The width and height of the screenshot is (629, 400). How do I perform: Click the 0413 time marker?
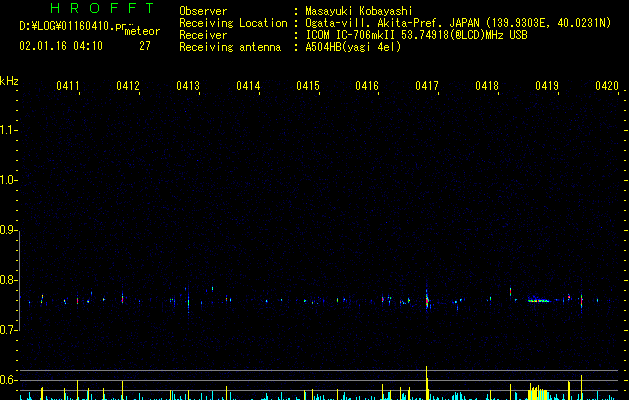coord(188,85)
